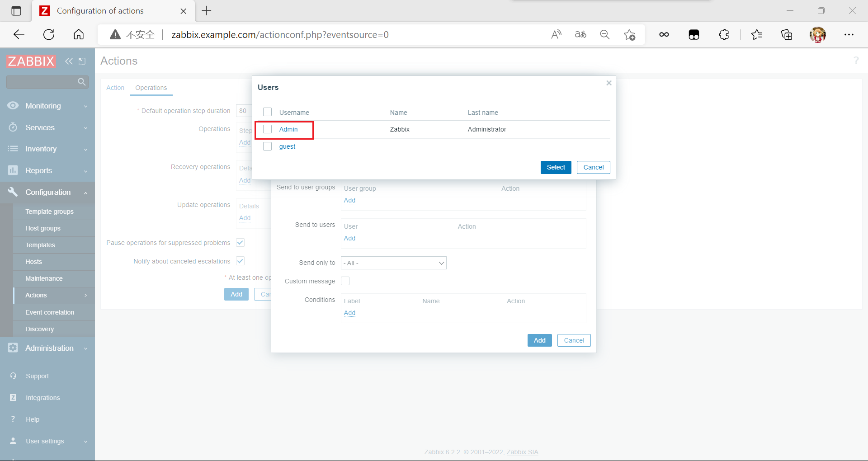Click Add under Send to user groups
The width and height of the screenshot is (868, 461).
[x=349, y=200]
